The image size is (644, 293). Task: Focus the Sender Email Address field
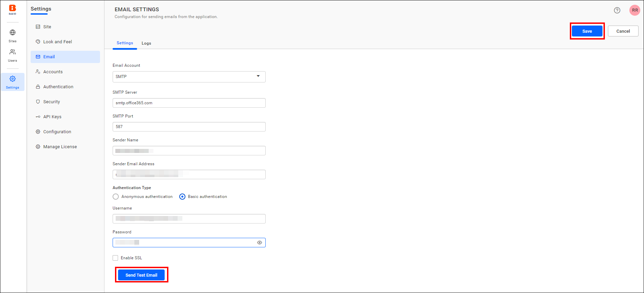189,174
